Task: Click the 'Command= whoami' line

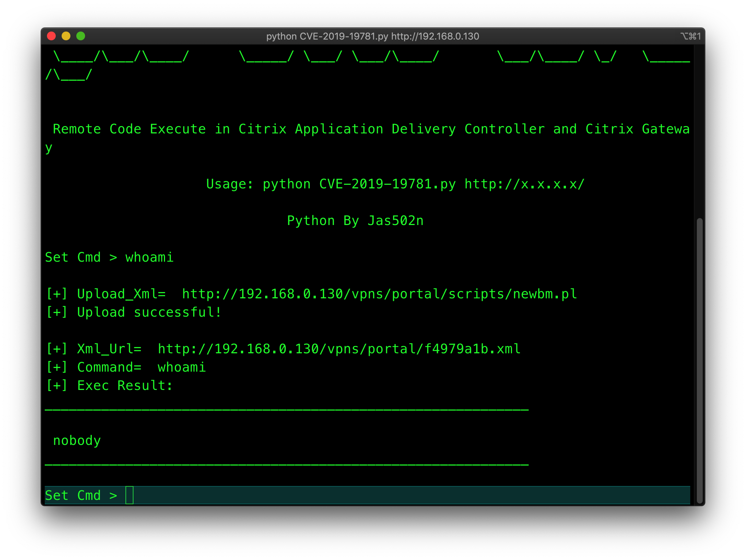Action: coord(126,367)
